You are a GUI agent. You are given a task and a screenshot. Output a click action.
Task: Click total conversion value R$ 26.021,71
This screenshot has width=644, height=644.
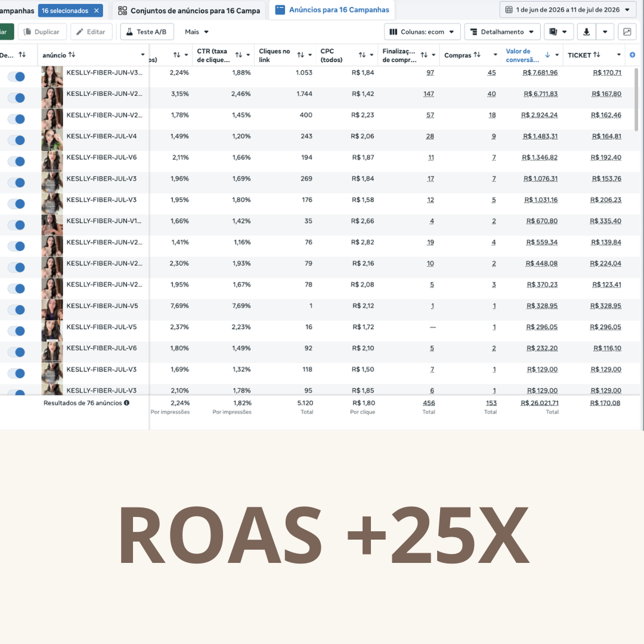(x=540, y=403)
